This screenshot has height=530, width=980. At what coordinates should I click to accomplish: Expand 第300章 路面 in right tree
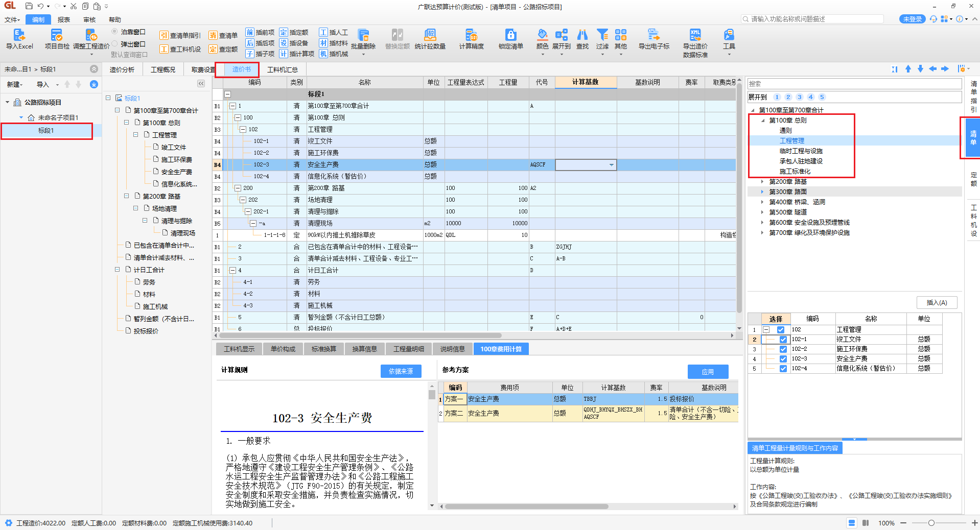tap(762, 192)
